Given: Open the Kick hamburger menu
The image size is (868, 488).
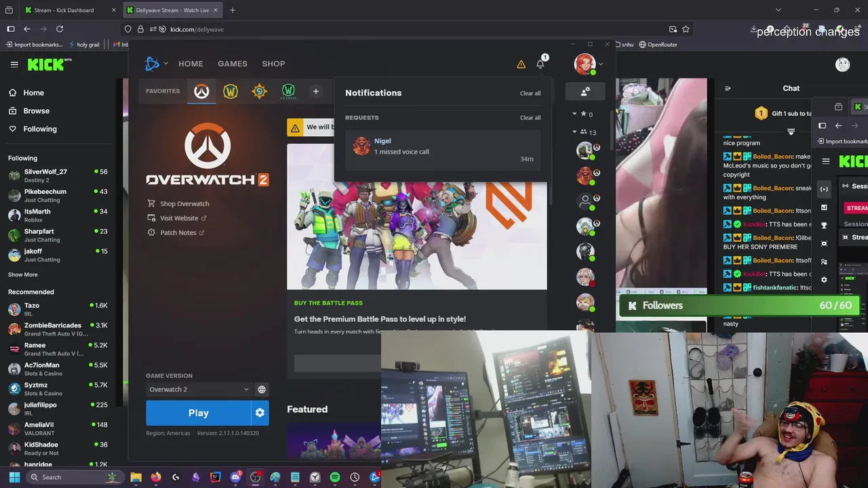Looking at the screenshot, I should [x=14, y=64].
